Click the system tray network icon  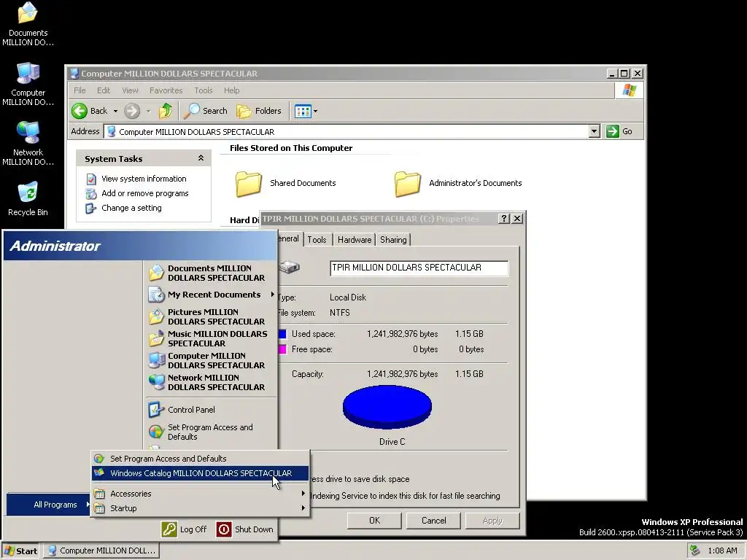click(695, 551)
